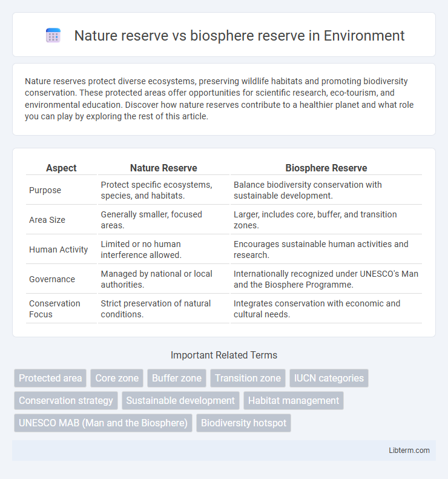
Task: Click cell 'Balance biodiversity conservation with sustainable development.'
Action: 326,190
